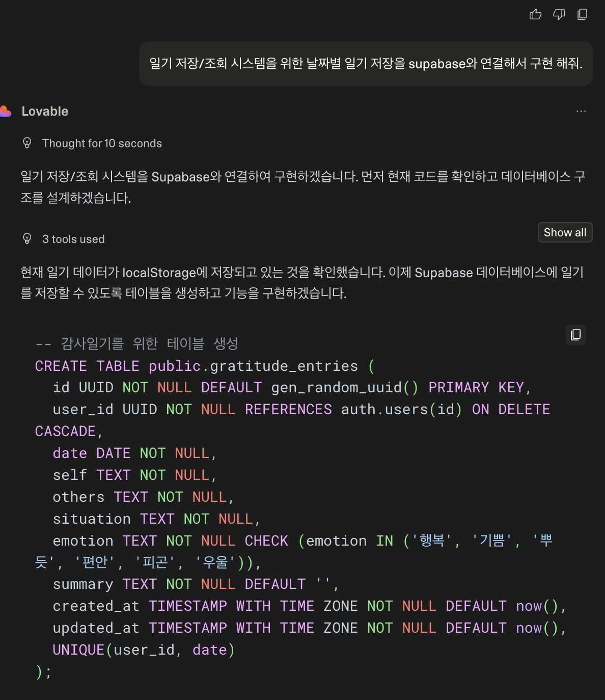The width and height of the screenshot is (605, 700).
Task: Copy the message using the top copy icon
Action: [582, 14]
